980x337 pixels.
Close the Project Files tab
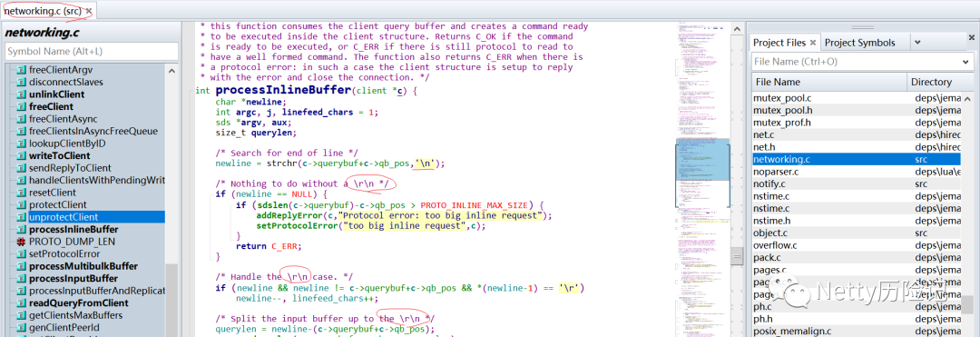tap(812, 43)
